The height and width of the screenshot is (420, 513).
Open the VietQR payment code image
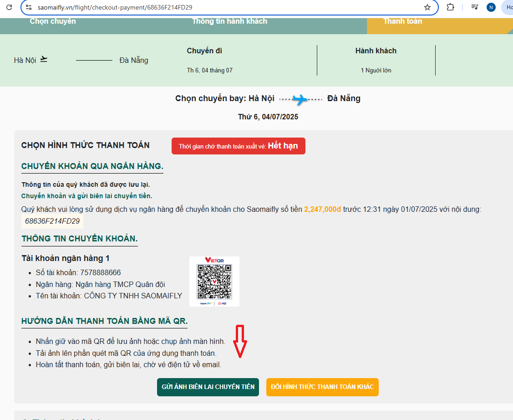[214, 282]
